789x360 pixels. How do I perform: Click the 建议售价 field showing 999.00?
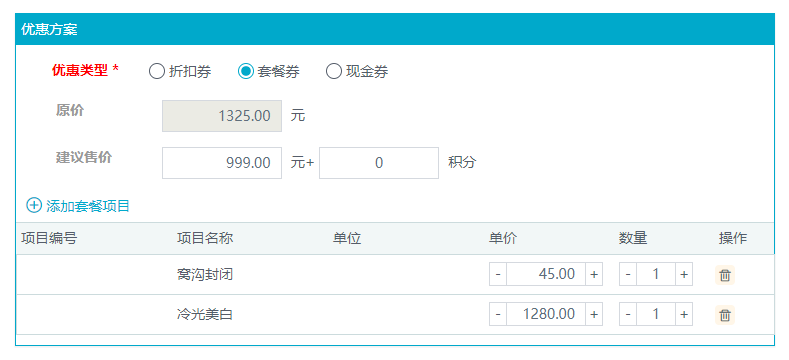tap(222, 163)
